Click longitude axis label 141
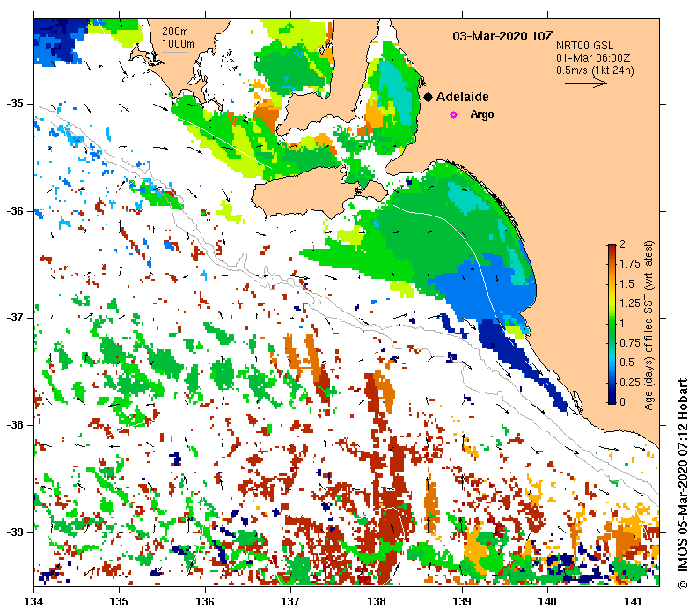This screenshot has height=616, width=696. 633,601
